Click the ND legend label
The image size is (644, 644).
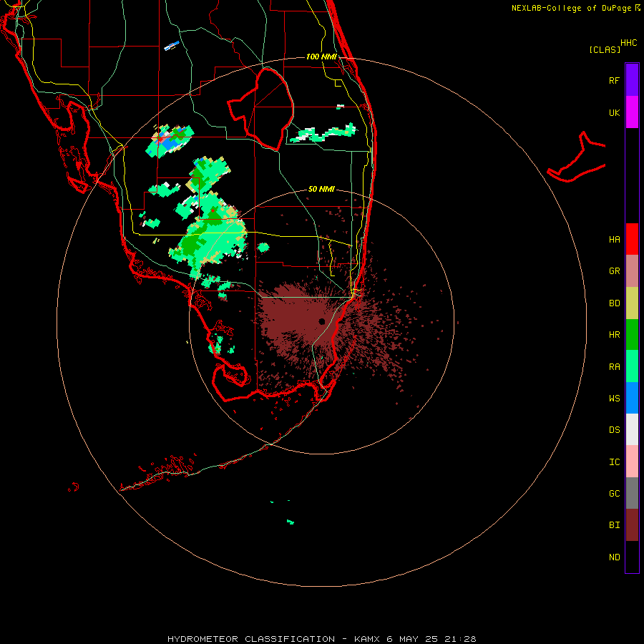point(614,557)
